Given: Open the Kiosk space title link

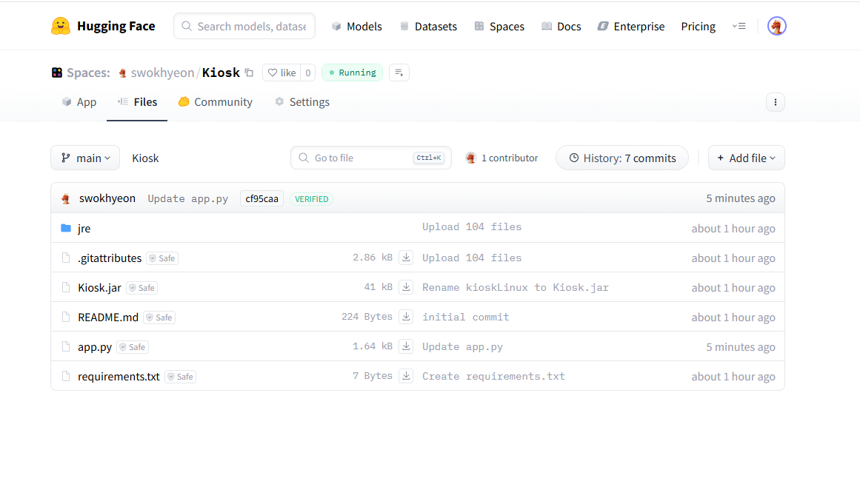Looking at the screenshot, I should coord(221,73).
